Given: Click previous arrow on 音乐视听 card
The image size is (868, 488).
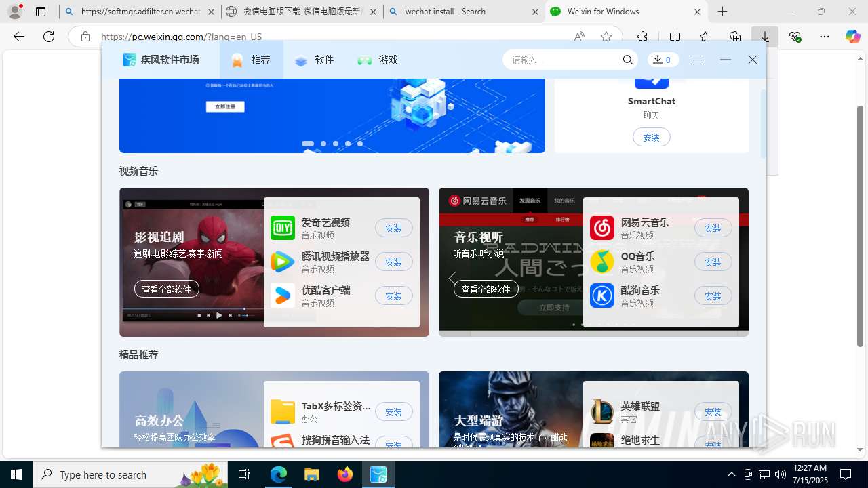Looking at the screenshot, I should (452, 278).
